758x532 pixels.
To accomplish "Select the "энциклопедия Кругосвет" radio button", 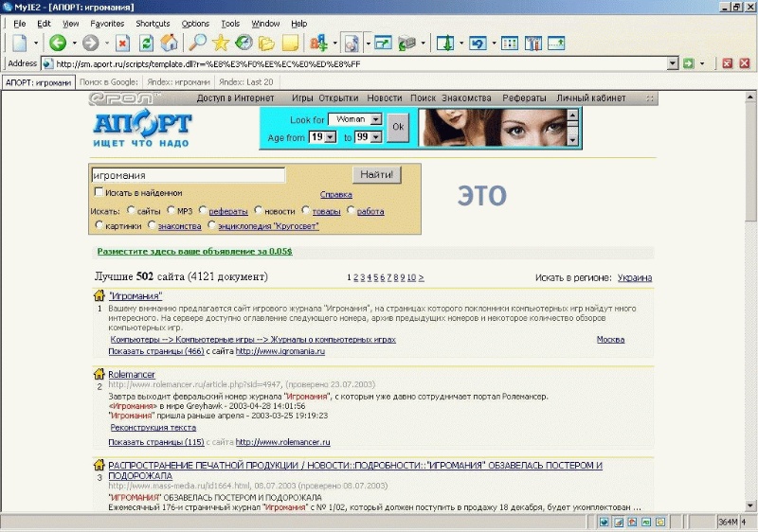I will click(211, 225).
